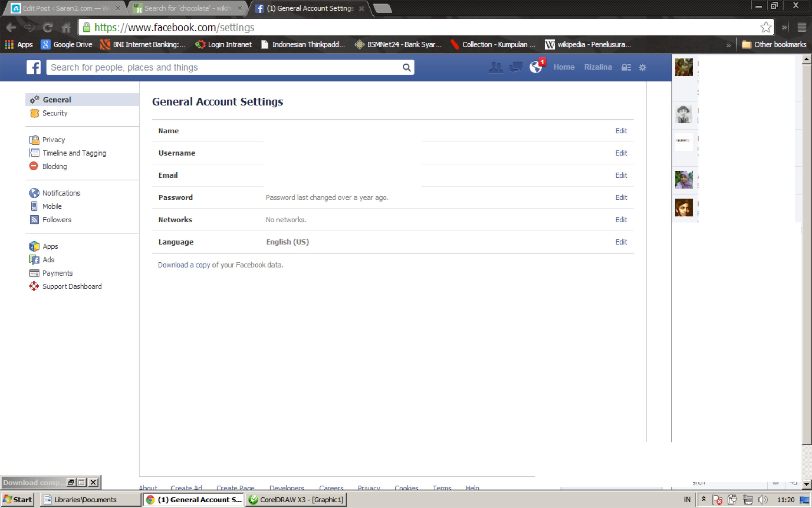Click the browser back arrow
Image resolution: width=812 pixels, height=508 pixels.
11,27
